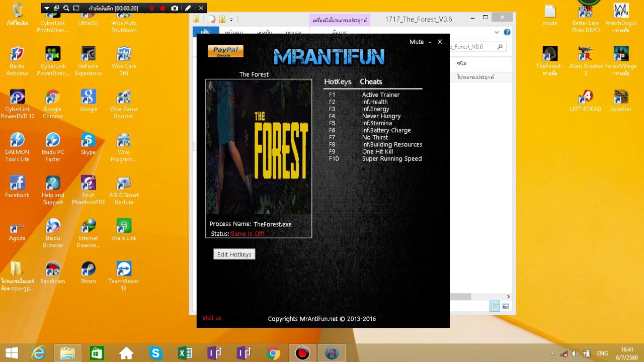Open the recorder bar dropdown arrow
The height and width of the screenshot is (362, 644).
pos(47,8)
